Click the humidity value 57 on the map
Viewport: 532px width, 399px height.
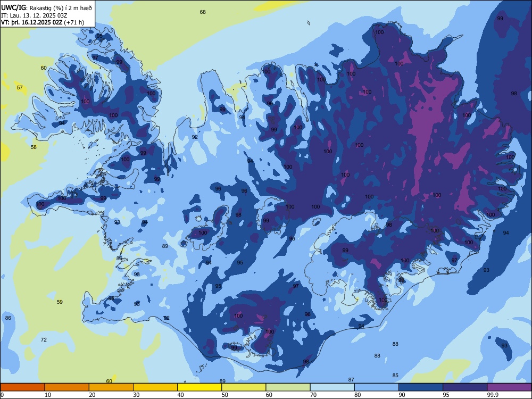click(20, 88)
